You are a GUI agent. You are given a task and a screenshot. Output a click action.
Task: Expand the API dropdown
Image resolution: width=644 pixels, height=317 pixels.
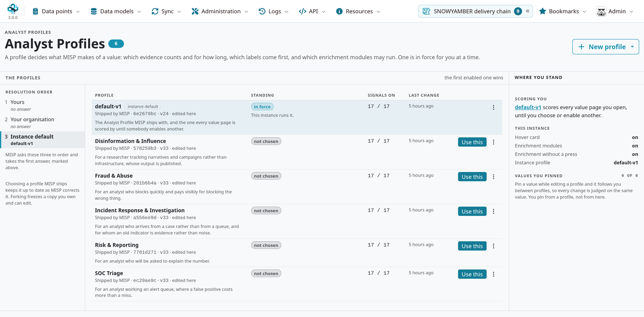coord(312,11)
